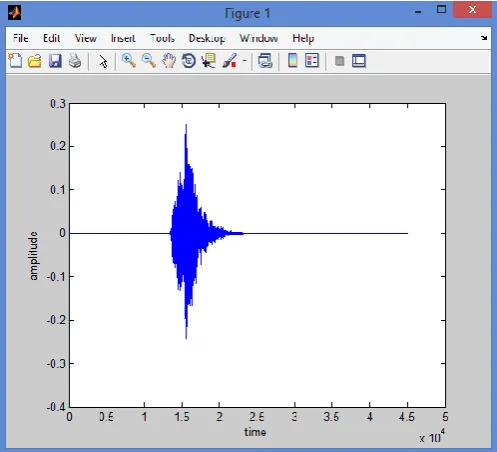This screenshot has width=497, height=452.
Task: Open file with the folder icon
Action: click(35, 61)
